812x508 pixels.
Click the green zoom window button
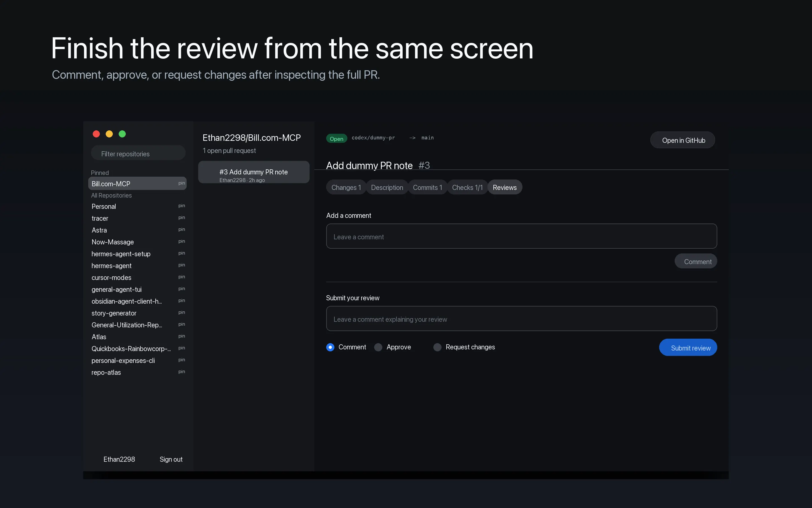pos(122,134)
